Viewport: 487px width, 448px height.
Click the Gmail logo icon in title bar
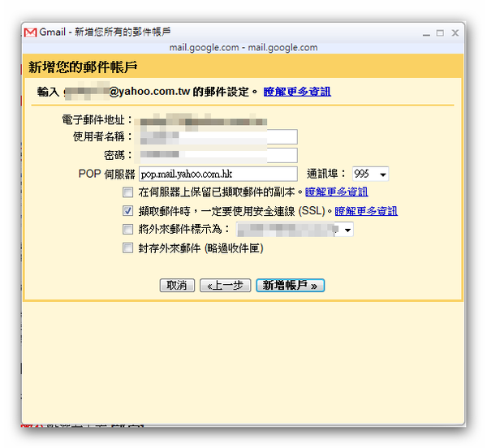pos(31,32)
